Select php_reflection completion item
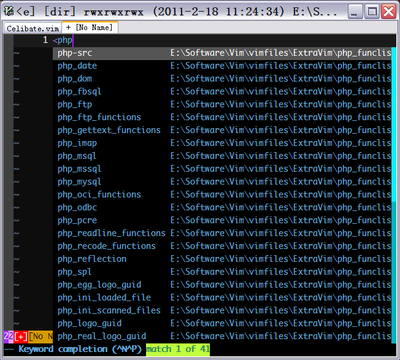This screenshot has height=360, width=400. click(222, 259)
